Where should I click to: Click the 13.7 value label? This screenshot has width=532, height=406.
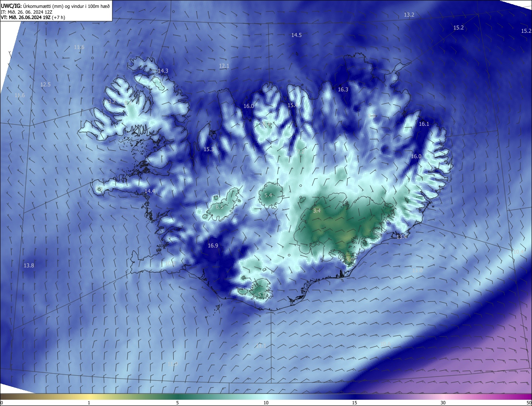[x=110, y=102]
